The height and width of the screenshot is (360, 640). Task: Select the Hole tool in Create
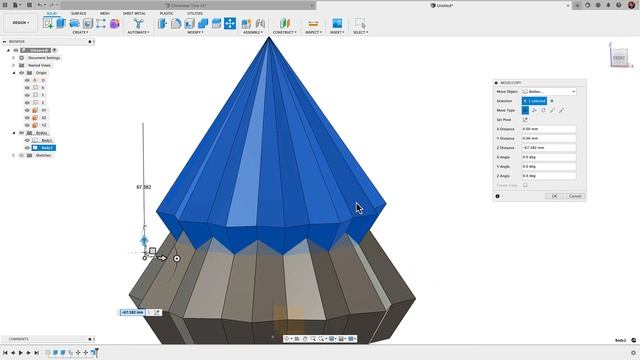click(x=88, y=23)
